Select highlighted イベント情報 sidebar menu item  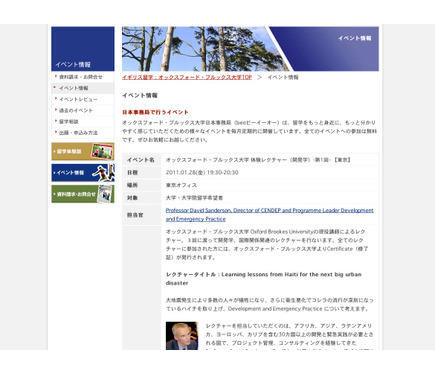(x=83, y=88)
